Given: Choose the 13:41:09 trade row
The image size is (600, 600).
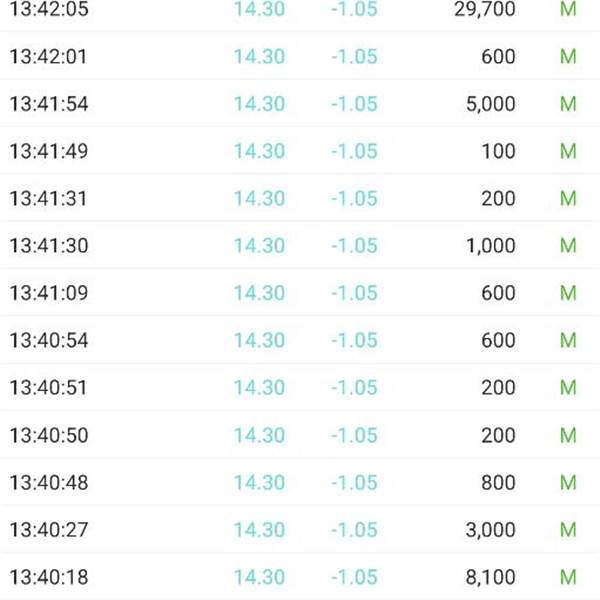Looking at the screenshot, I should pyautogui.click(x=300, y=293).
